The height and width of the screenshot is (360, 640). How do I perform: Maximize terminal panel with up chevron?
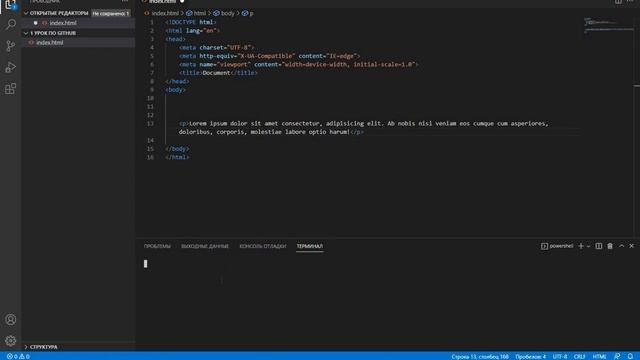coord(621,246)
